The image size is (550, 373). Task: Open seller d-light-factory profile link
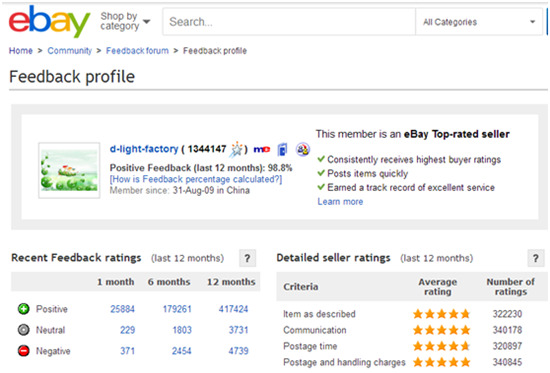click(144, 149)
